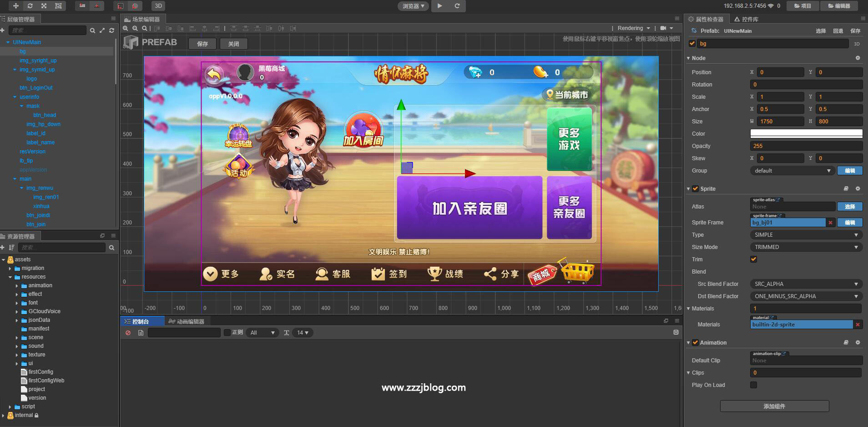Click the refresh icon in the hierarchy panel
Viewport: 868px width, 427px height.
111,30
